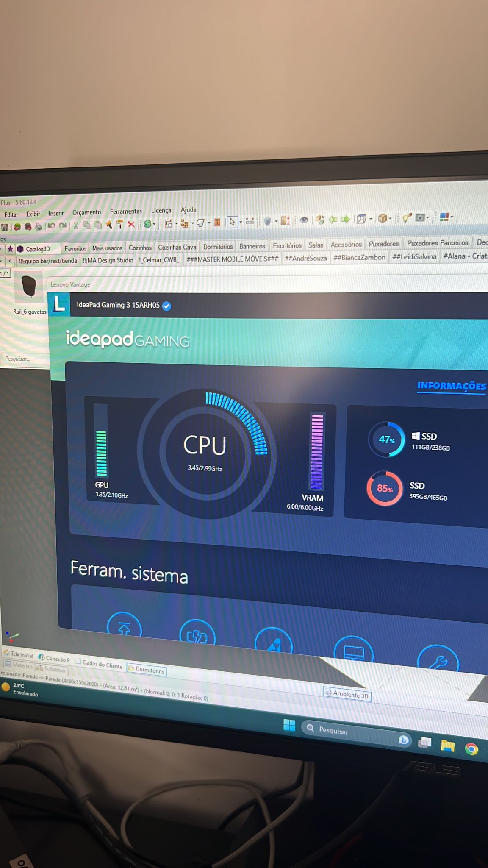Open the Tela Inicial bottom tab
This screenshot has width=488, height=868.
tap(18, 654)
